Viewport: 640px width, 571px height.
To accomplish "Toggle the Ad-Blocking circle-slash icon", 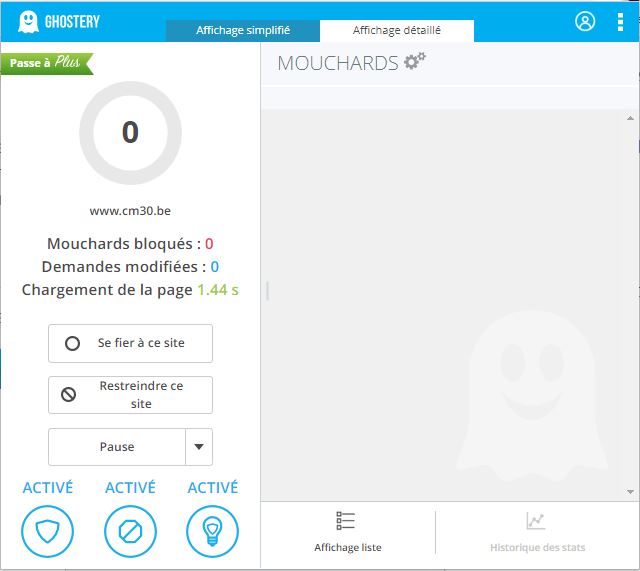I will coord(130,531).
